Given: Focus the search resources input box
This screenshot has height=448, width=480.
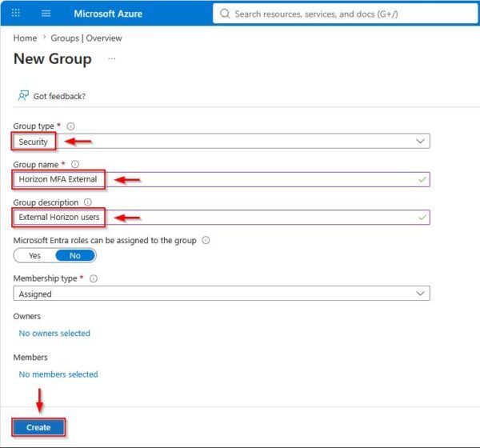Looking at the screenshot, I should coord(346,14).
